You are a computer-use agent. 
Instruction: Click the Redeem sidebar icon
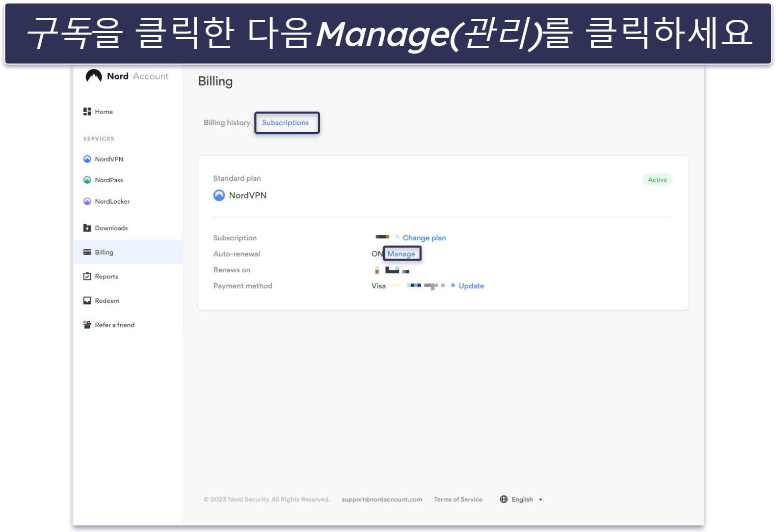(x=87, y=300)
